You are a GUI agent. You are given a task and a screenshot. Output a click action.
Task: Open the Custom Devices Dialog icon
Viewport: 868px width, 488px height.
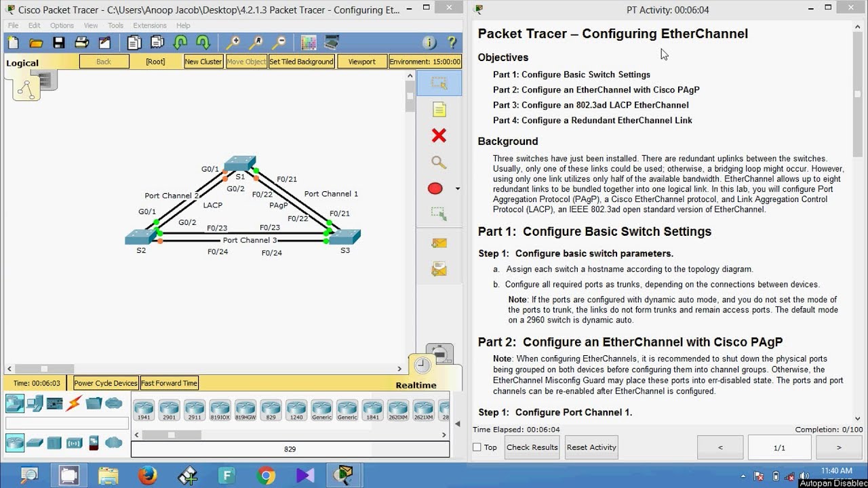(332, 43)
